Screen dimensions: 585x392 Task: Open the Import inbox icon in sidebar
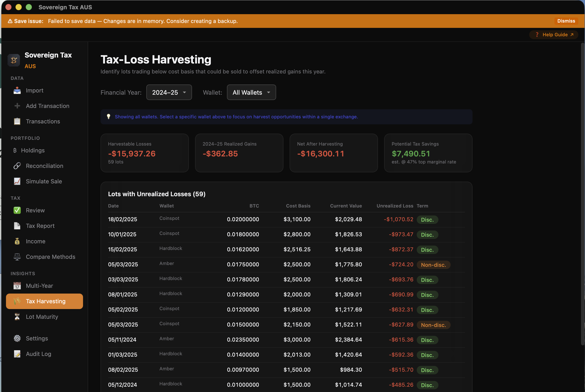pos(17,90)
